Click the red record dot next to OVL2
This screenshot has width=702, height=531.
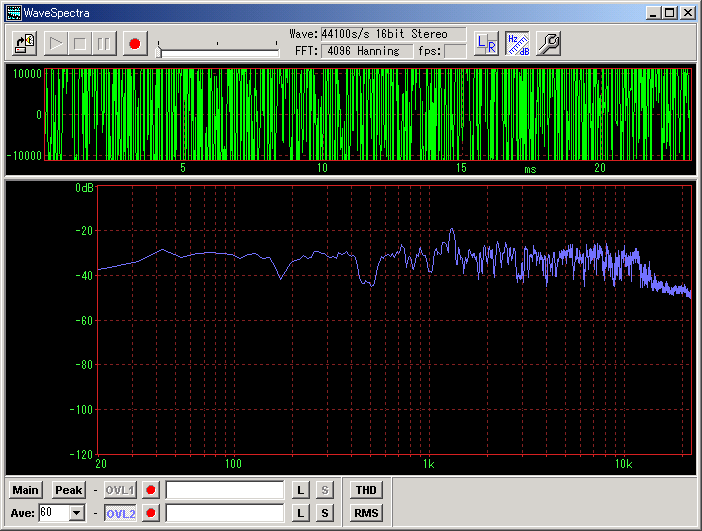pos(151,513)
